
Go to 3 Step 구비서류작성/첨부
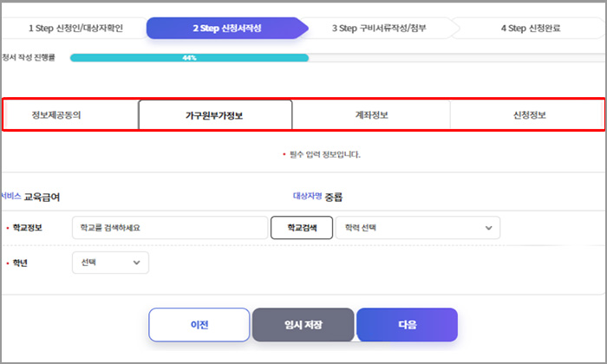(x=379, y=28)
